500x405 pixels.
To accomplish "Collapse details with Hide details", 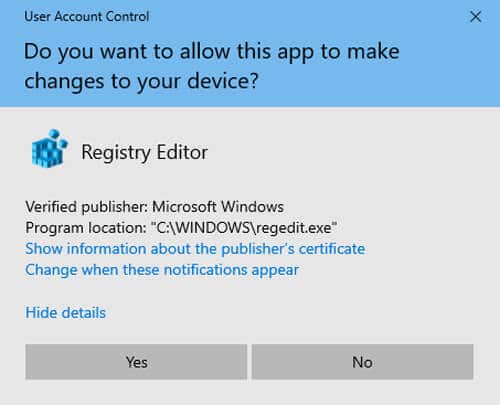I will pos(66,313).
